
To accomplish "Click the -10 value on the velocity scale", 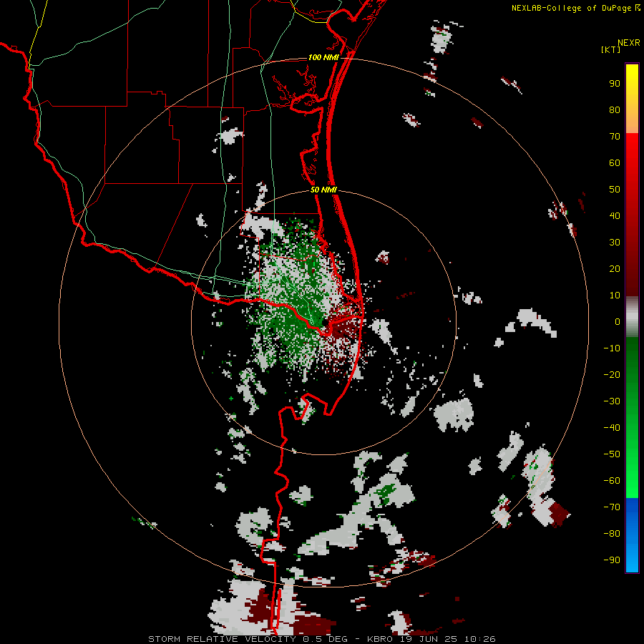I will point(612,348).
